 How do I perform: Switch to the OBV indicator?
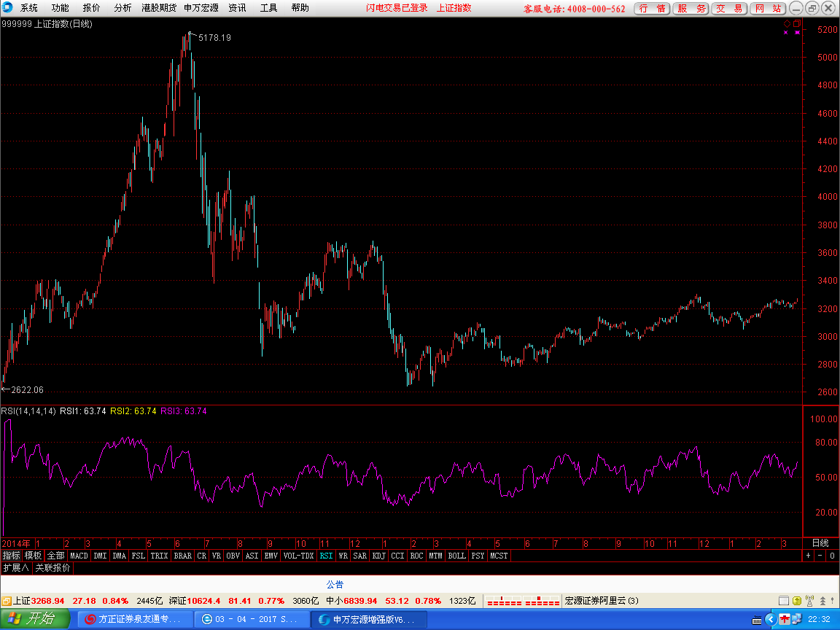click(233, 556)
